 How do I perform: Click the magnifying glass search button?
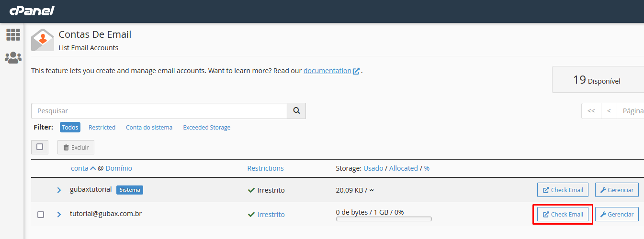pos(296,111)
